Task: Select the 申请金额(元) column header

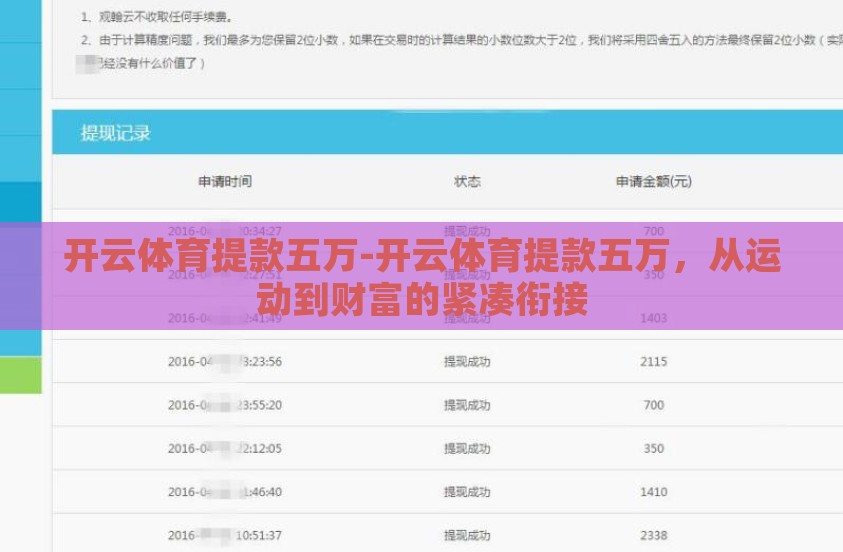Action: click(653, 182)
